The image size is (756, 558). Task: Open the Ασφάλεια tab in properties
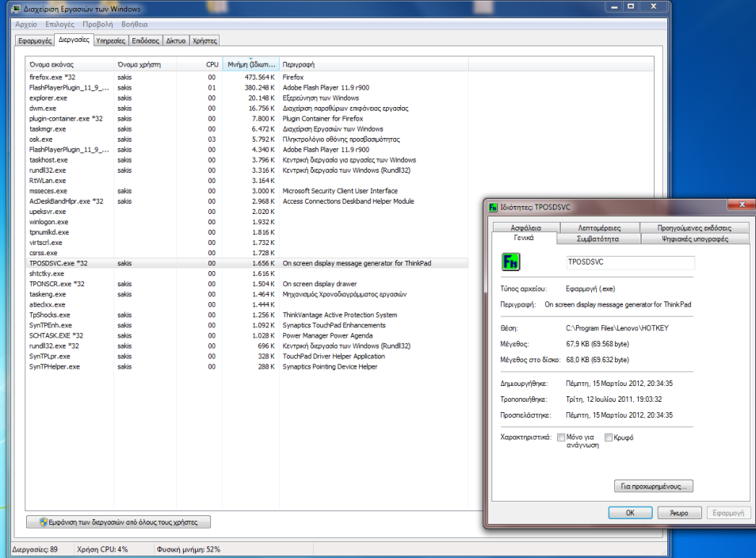[x=526, y=227]
